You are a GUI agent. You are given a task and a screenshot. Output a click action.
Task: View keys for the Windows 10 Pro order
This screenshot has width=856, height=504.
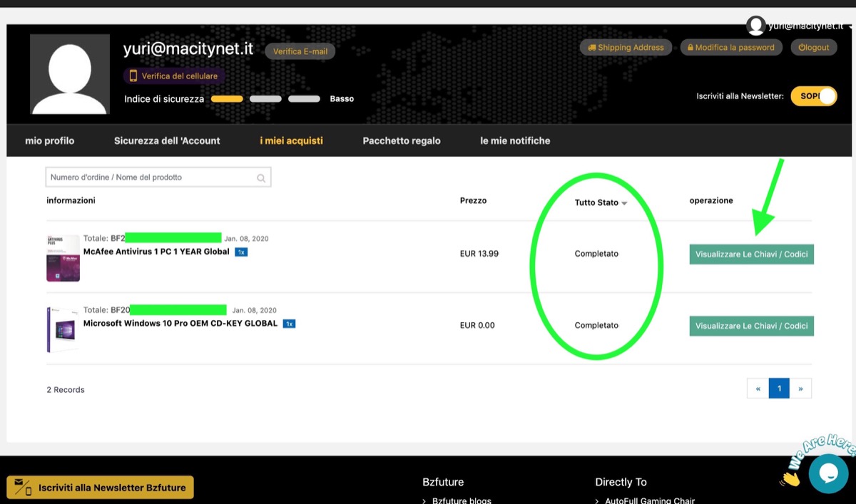coord(751,326)
